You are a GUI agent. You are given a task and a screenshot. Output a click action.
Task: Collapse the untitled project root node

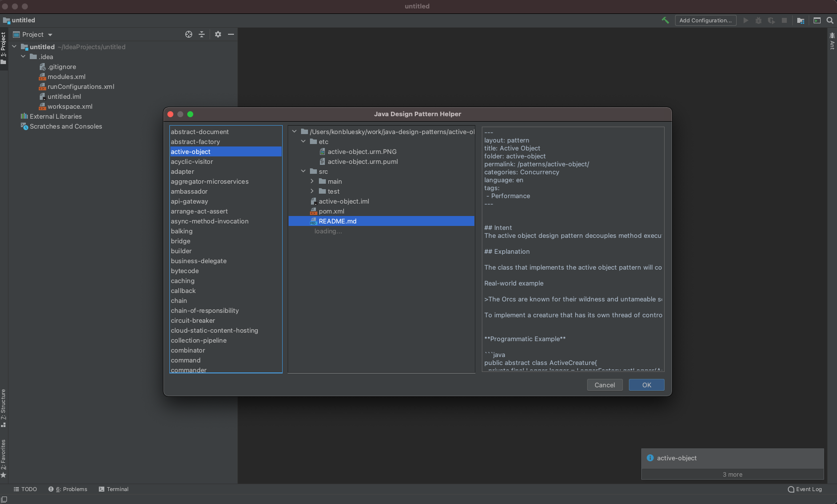tap(14, 47)
